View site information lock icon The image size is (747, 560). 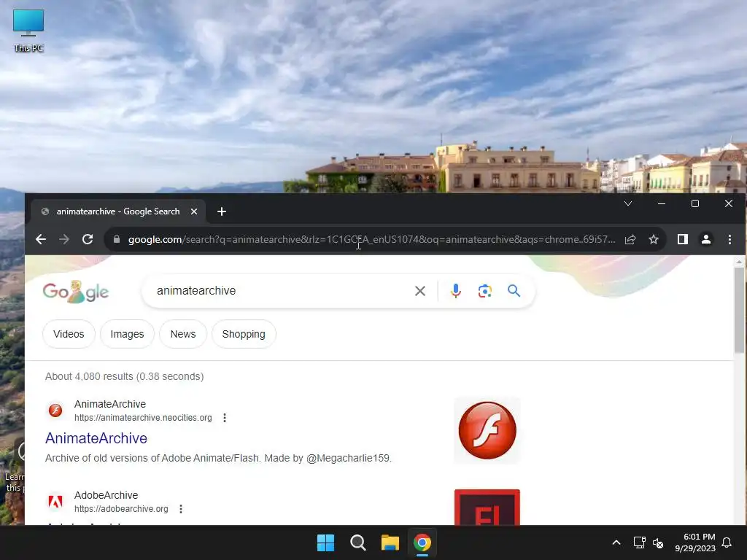[x=117, y=239]
